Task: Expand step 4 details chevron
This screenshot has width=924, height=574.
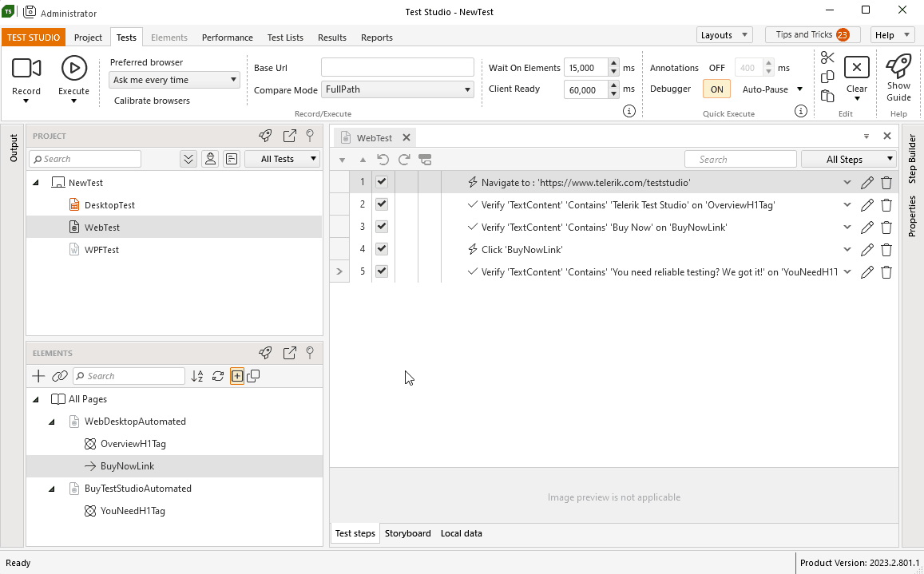Action: tap(847, 250)
